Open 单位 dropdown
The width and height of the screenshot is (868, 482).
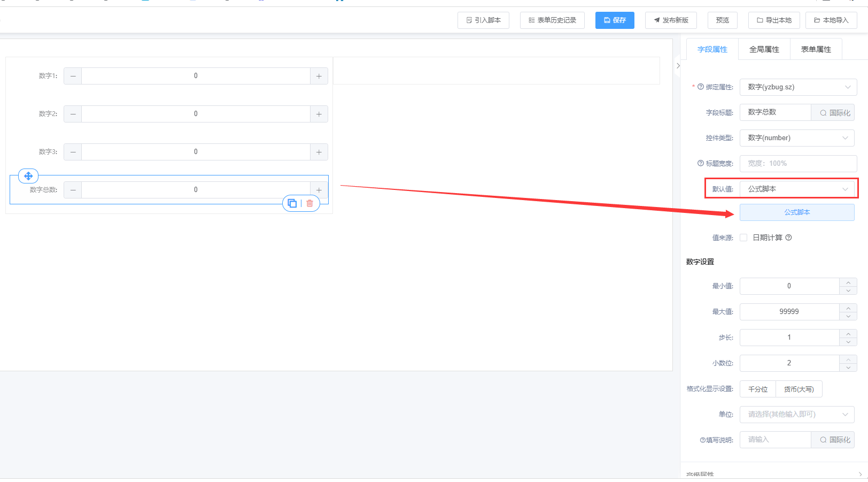tap(797, 415)
